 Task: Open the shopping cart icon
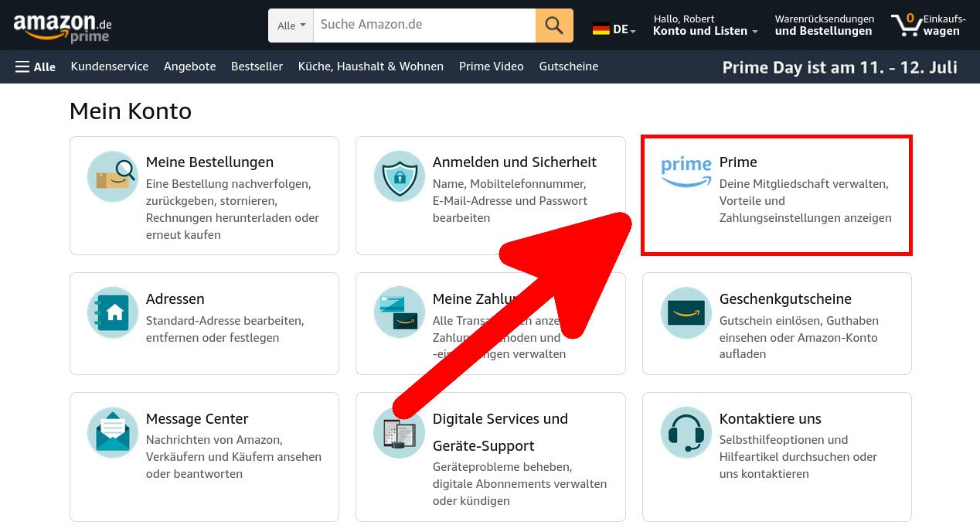point(906,25)
